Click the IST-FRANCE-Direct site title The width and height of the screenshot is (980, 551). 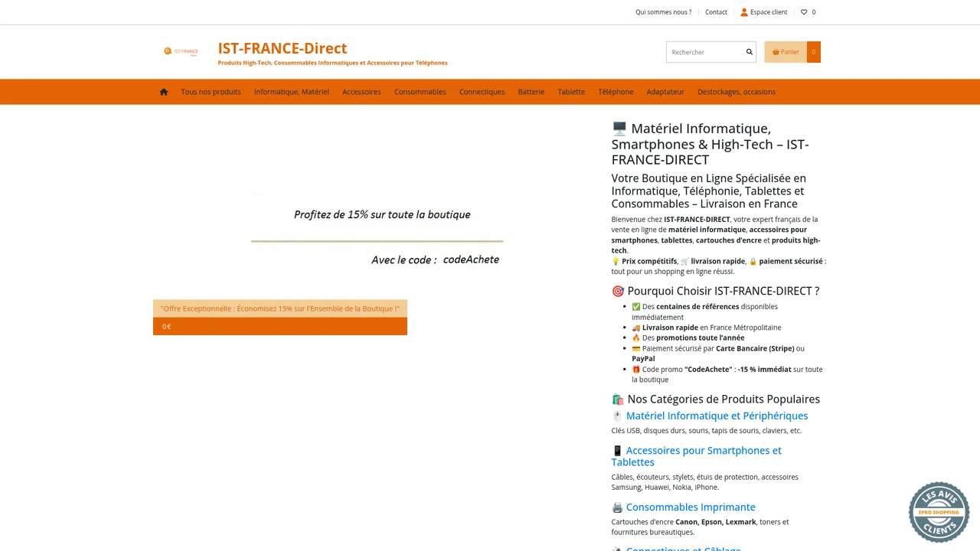(x=283, y=48)
